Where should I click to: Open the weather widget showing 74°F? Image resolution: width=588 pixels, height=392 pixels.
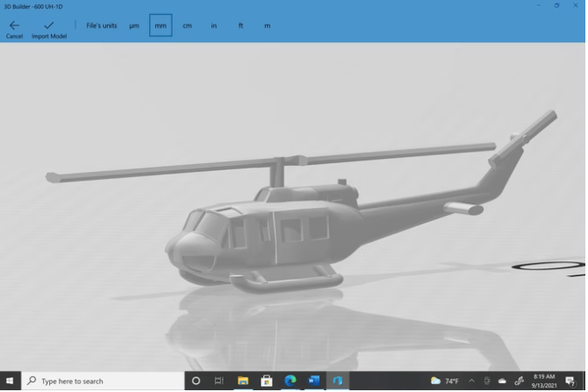445,381
